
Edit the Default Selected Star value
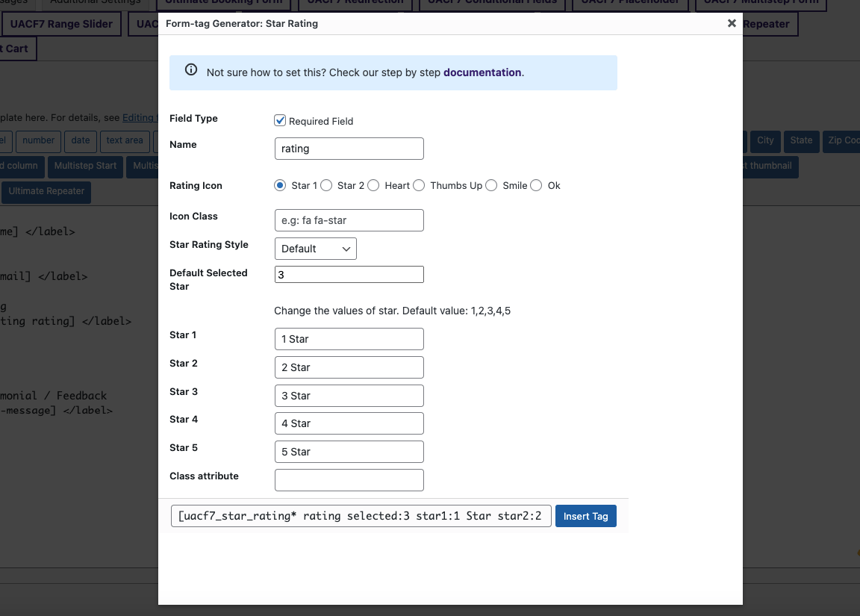[x=349, y=274]
